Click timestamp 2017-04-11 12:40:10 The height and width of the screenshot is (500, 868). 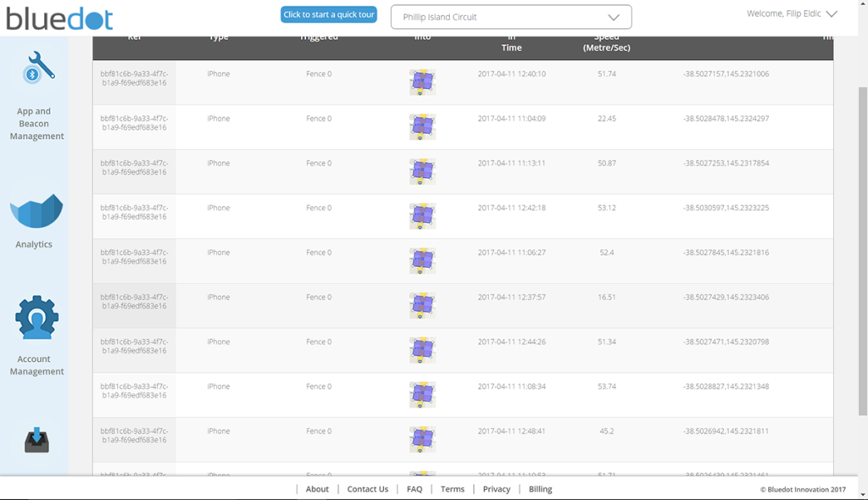coord(511,74)
